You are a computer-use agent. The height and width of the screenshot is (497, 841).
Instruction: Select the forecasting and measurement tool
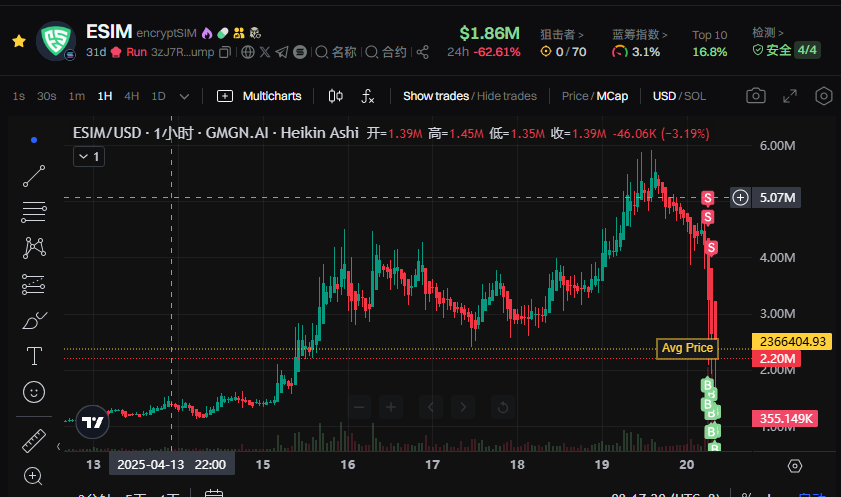[x=33, y=284]
